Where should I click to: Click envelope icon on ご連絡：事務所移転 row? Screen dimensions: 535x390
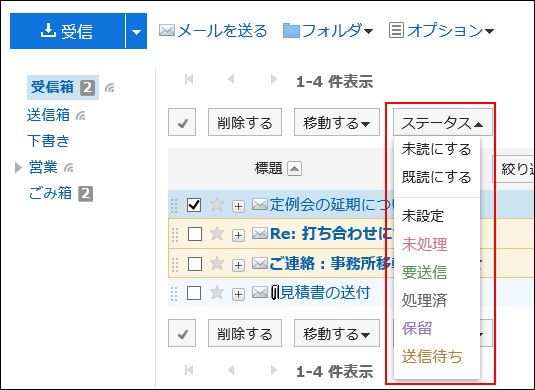click(260, 263)
